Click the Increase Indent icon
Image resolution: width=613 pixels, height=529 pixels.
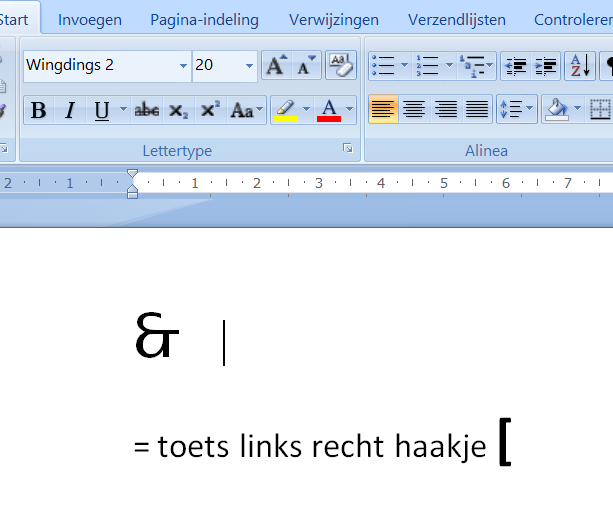click(545, 65)
